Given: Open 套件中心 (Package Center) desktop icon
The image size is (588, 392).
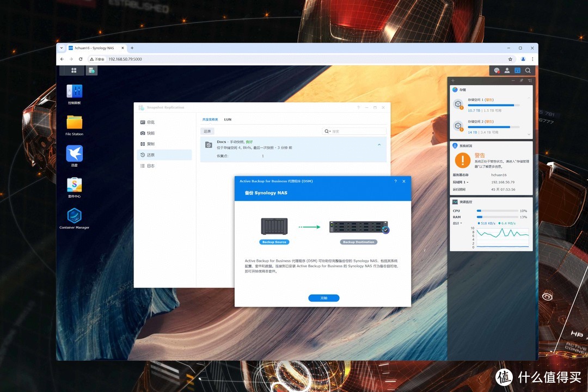Looking at the screenshot, I should [74, 185].
